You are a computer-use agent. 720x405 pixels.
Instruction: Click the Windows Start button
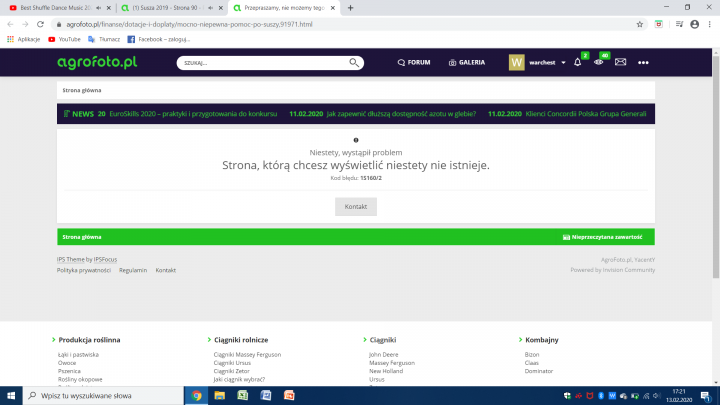pyautogui.click(x=12, y=395)
